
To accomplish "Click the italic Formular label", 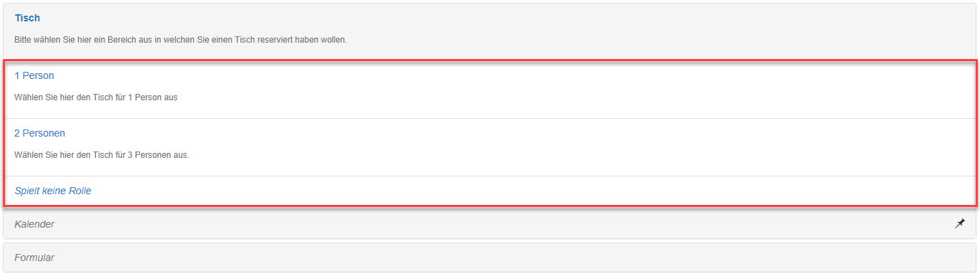I will 34,258.
